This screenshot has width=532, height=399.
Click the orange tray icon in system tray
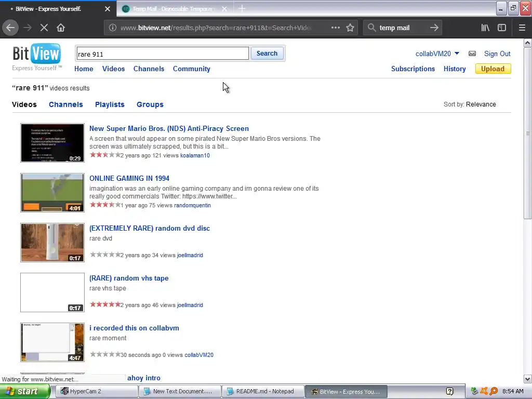point(484,392)
